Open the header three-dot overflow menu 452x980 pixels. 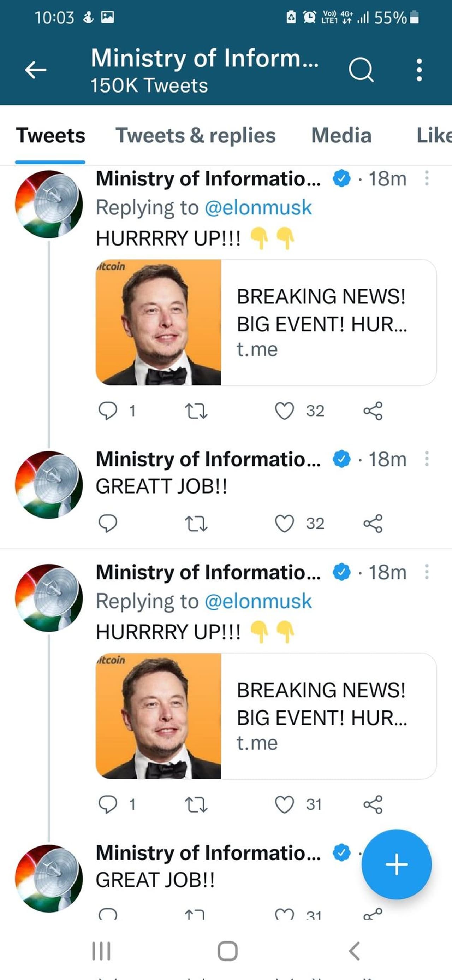419,70
